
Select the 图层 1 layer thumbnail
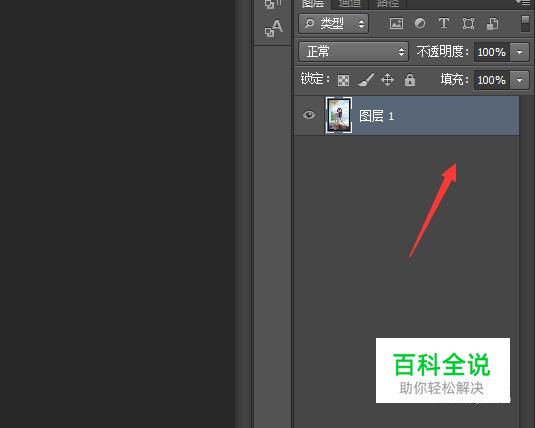(339, 115)
